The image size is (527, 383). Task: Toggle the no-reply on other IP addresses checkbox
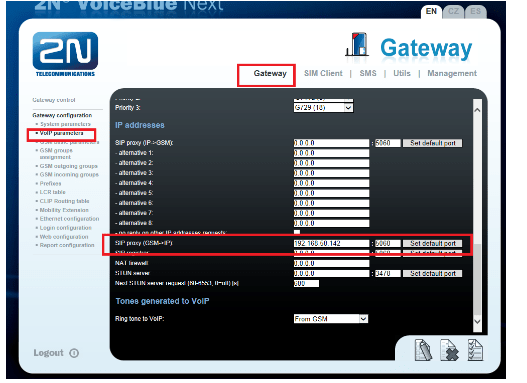coord(297,232)
